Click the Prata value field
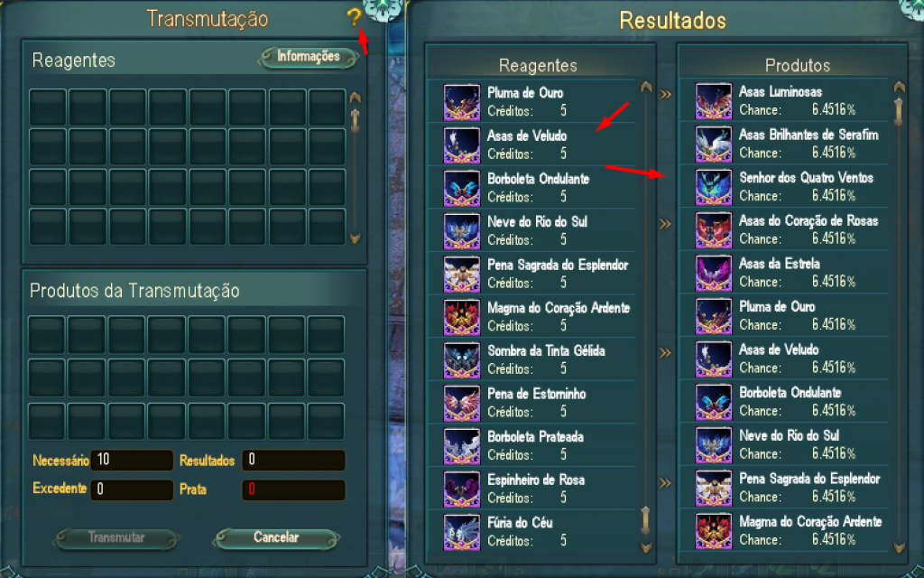 tap(293, 489)
